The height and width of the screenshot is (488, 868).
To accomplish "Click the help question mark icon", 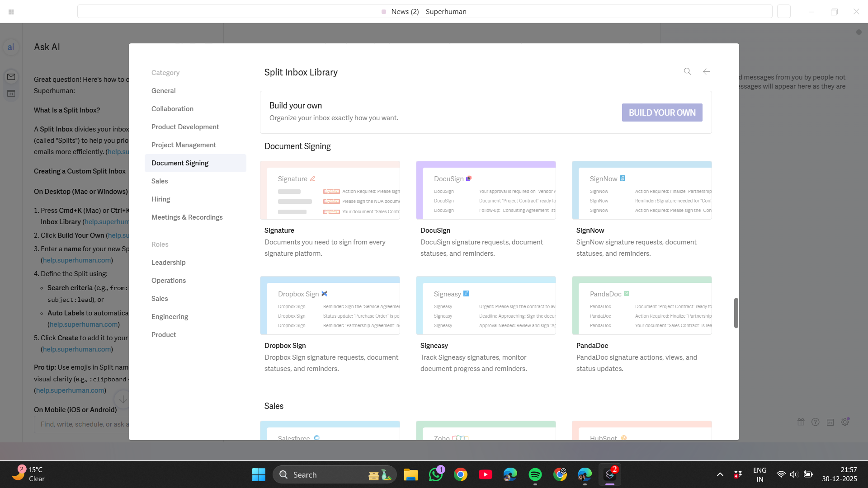I will click(815, 422).
